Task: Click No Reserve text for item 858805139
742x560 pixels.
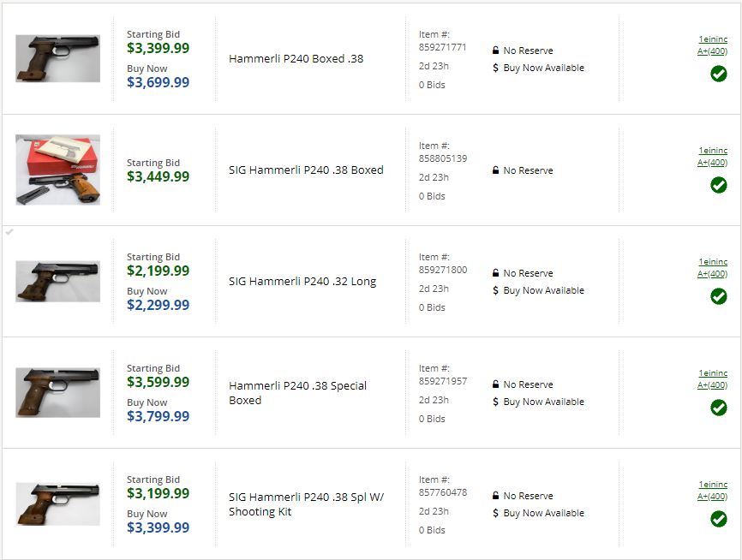Action: (528, 170)
